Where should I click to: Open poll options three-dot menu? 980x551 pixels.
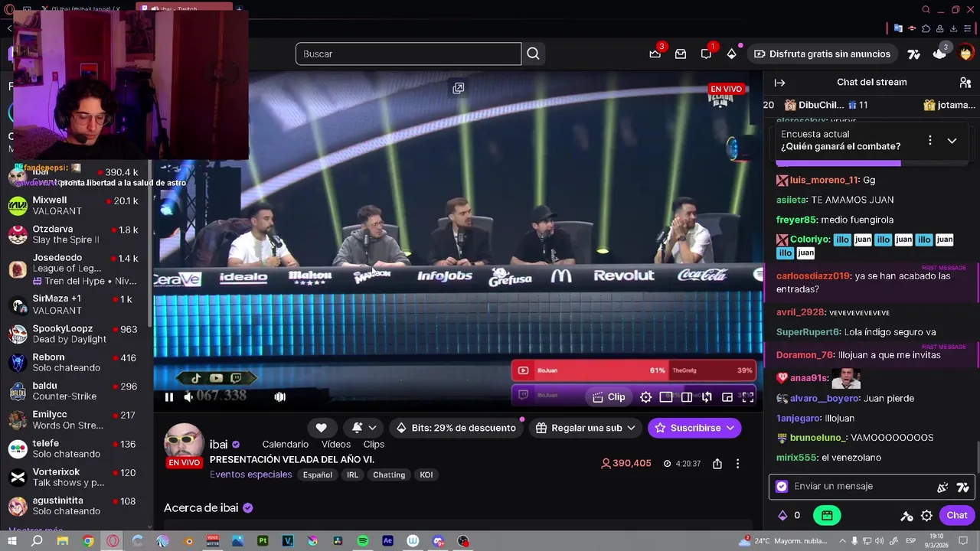929,140
